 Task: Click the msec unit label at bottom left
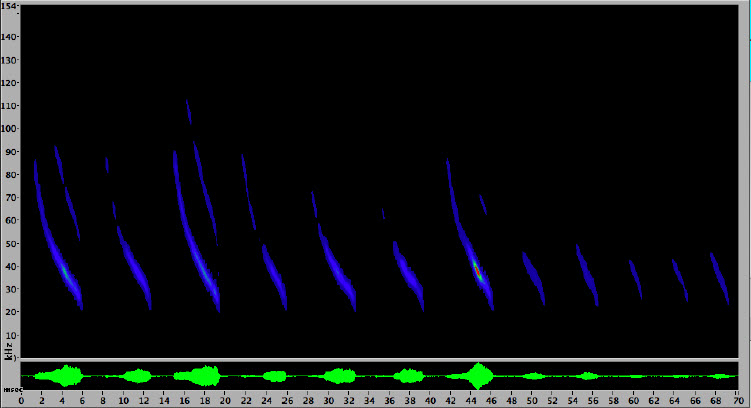pyautogui.click(x=10, y=389)
